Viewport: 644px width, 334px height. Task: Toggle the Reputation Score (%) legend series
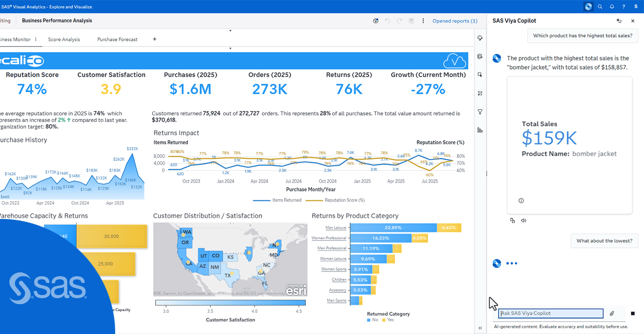tap(335, 200)
